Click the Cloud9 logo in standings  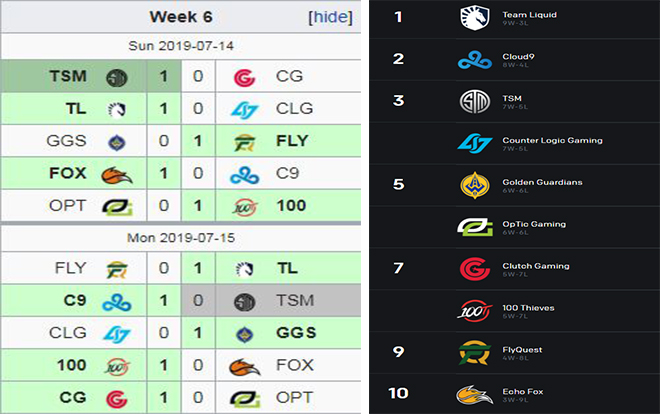click(473, 59)
